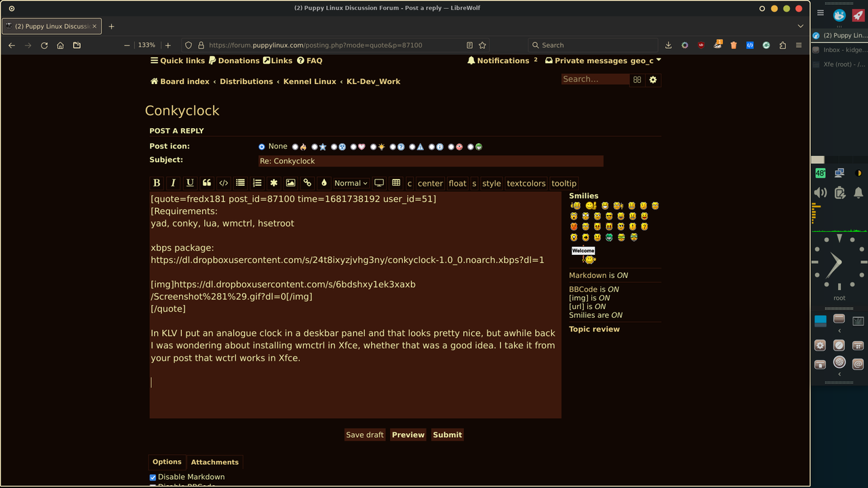The image size is (868, 488).
Task: Insert a URL link
Action: (307, 183)
